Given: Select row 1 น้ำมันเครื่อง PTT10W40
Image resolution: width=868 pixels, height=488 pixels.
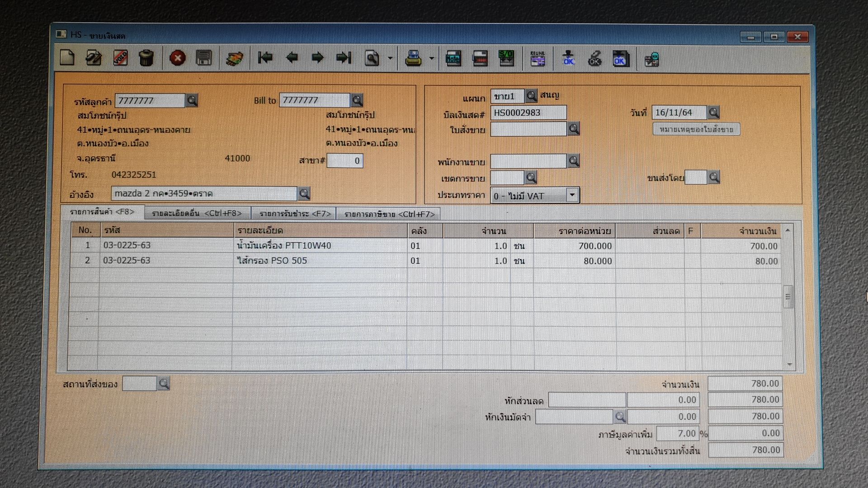Looking at the screenshot, I should [x=425, y=245].
